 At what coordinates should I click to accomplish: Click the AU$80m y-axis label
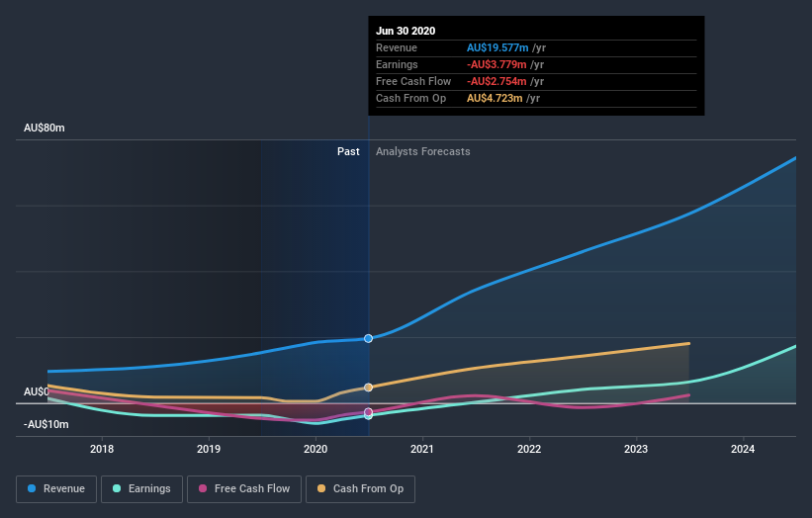click(x=45, y=128)
